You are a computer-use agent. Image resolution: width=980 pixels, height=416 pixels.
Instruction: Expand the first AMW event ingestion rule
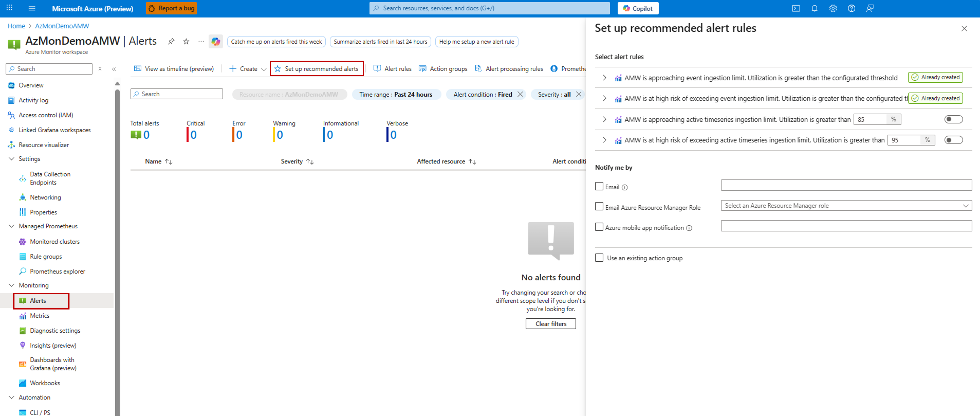pos(604,78)
